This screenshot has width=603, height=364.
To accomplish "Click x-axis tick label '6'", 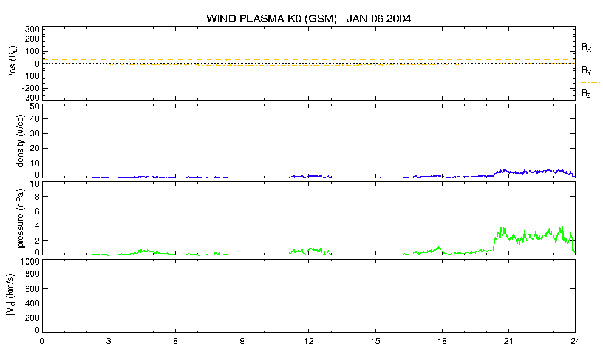I will tap(175, 341).
